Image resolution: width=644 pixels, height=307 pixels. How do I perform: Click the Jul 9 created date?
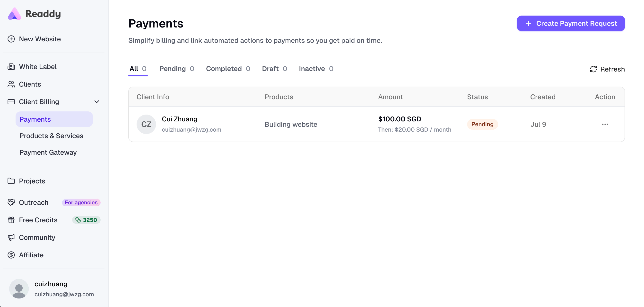[x=538, y=124]
